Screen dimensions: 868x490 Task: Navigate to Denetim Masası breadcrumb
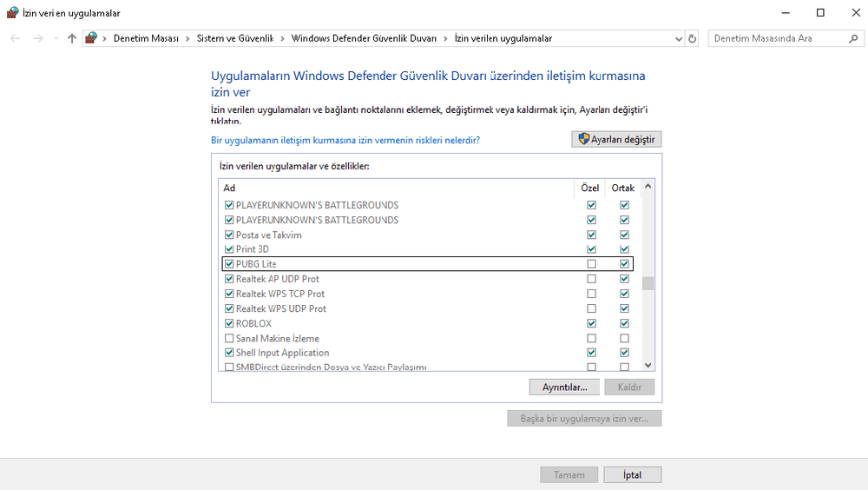click(146, 38)
